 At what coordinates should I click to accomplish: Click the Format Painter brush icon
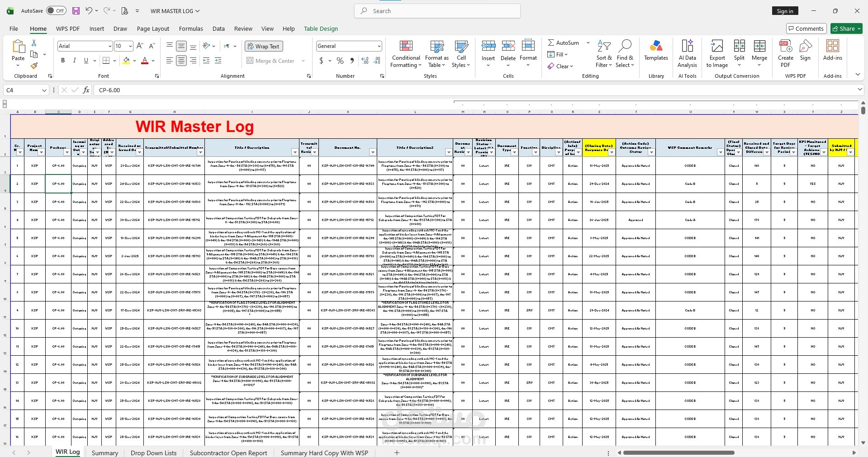(34, 66)
